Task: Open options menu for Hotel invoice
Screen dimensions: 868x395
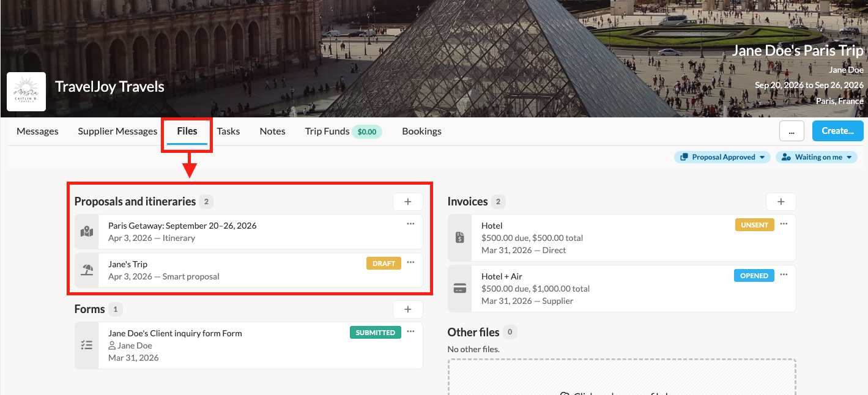Action: tap(784, 224)
